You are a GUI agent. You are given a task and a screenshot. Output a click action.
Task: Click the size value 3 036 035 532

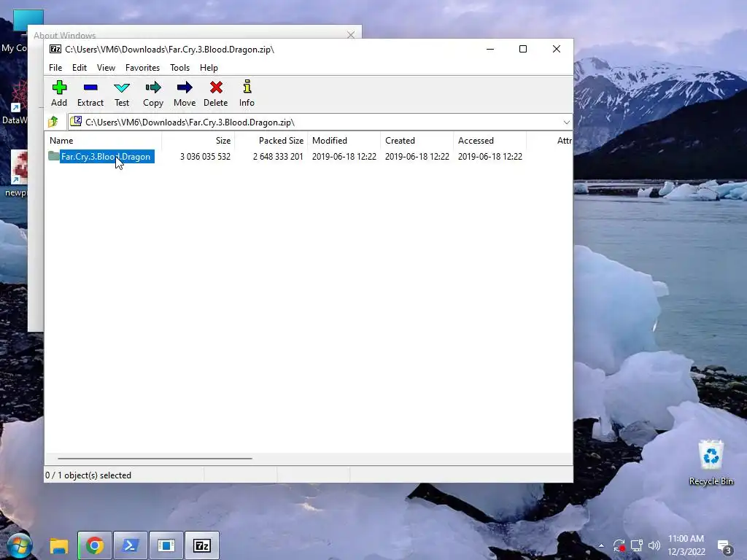[205, 157]
